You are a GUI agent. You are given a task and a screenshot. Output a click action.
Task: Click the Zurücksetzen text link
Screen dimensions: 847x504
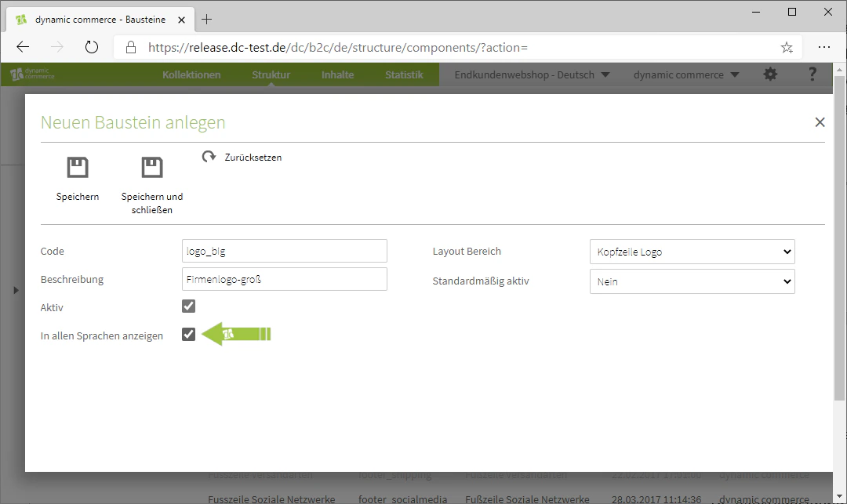click(x=253, y=157)
